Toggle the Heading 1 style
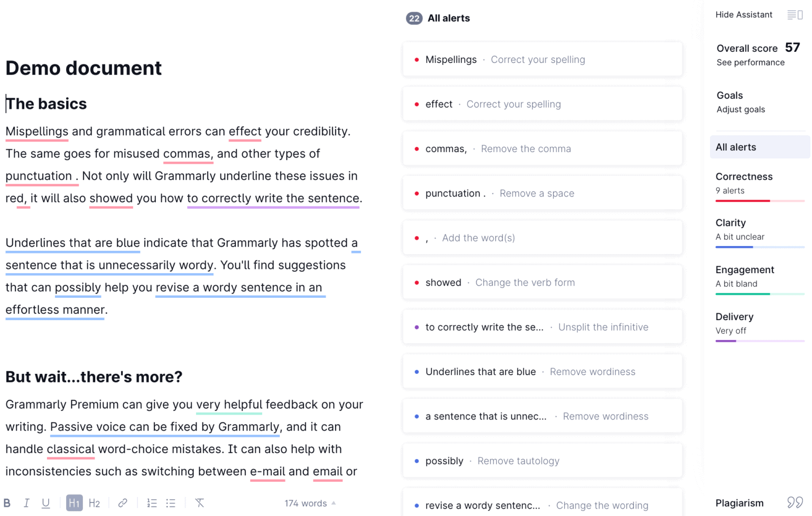The height and width of the screenshot is (516, 812). pyautogui.click(x=74, y=503)
